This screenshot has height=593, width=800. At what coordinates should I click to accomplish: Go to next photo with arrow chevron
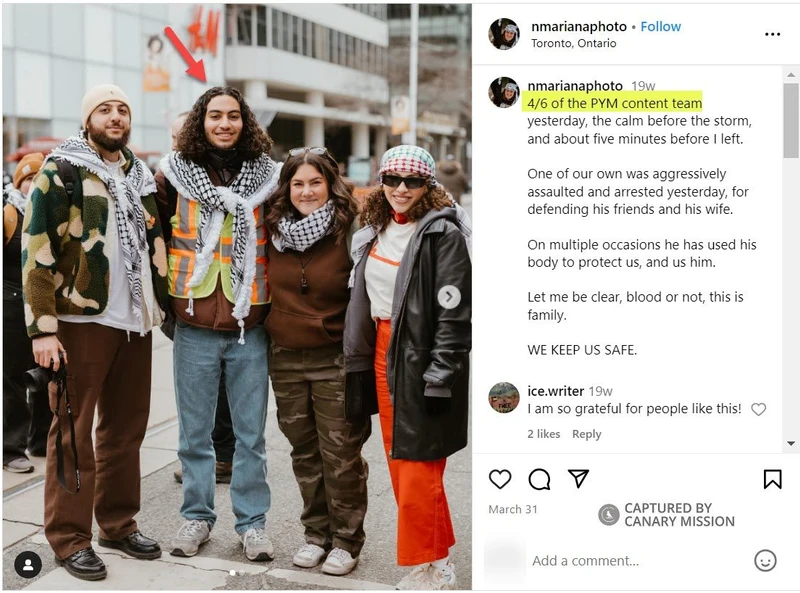tap(449, 296)
